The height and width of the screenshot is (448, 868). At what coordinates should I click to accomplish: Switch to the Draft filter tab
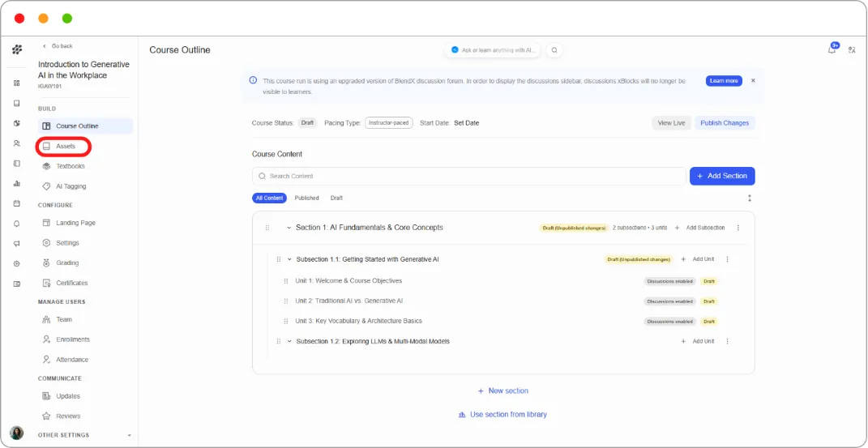click(x=336, y=198)
